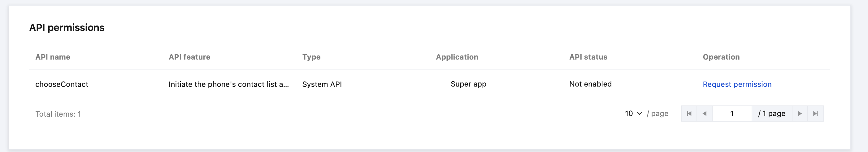Viewport: 868px width, 152px height.
Task: Request permission for the chooseContact API
Action: (737, 84)
